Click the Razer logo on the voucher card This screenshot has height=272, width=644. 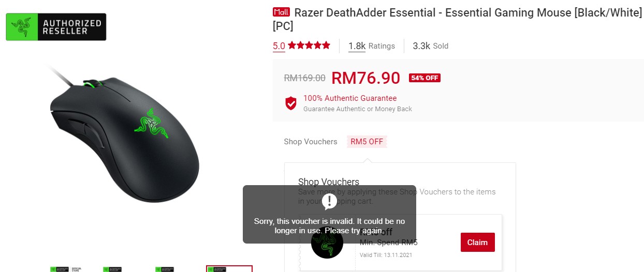coord(327,243)
